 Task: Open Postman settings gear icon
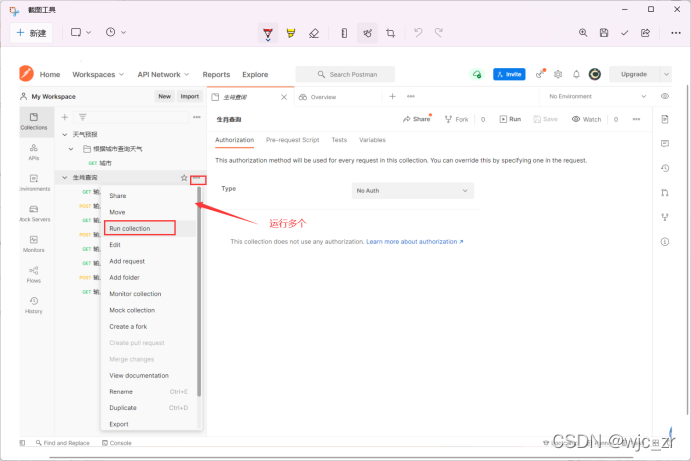tap(558, 74)
